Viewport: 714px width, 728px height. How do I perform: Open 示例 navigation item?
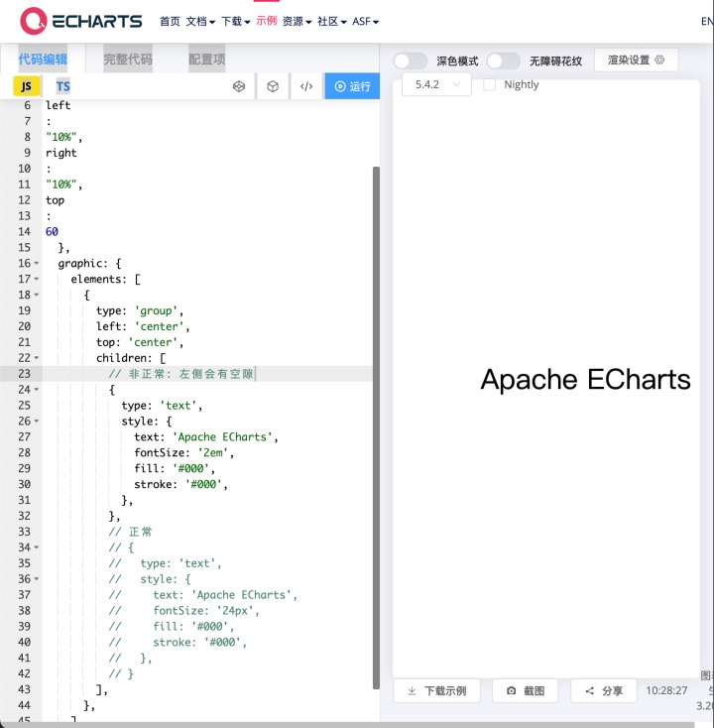tap(267, 21)
